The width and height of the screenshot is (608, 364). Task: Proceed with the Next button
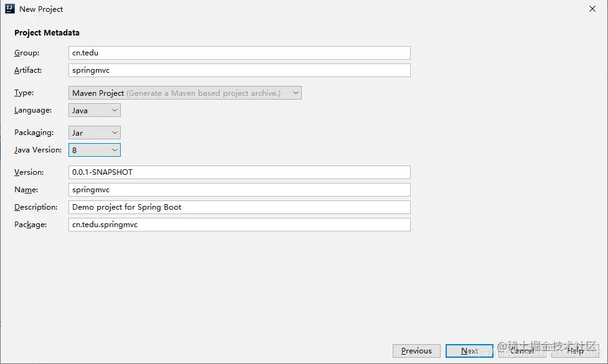[x=469, y=351]
